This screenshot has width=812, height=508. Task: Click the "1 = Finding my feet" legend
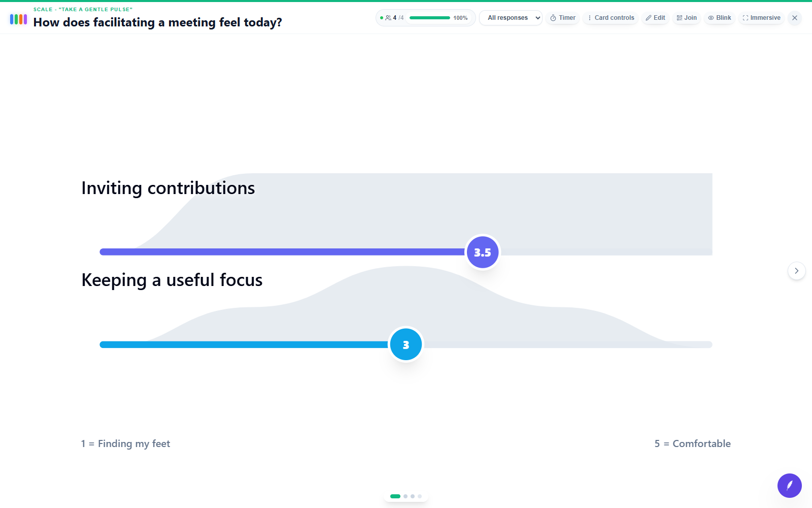coord(125,443)
